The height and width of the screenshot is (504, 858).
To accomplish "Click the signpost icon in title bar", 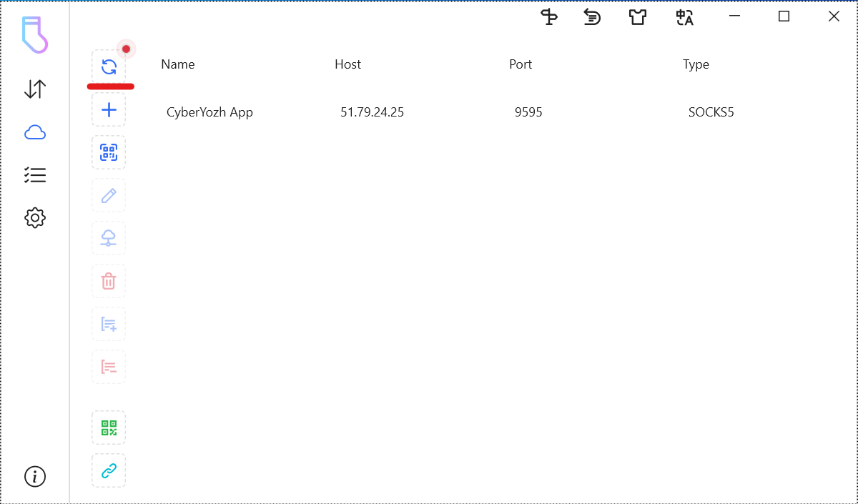I will (x=548, y=17).
